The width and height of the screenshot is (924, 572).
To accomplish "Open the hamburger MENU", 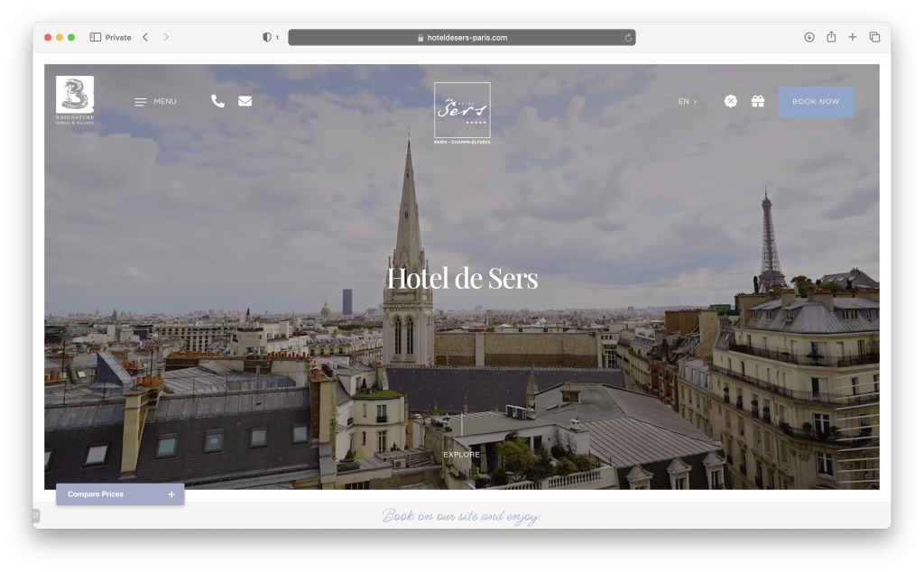I will 155,102.
